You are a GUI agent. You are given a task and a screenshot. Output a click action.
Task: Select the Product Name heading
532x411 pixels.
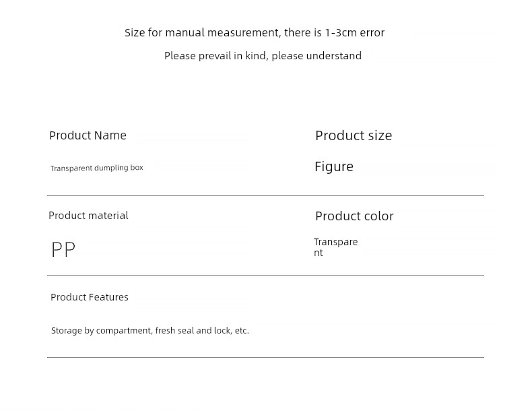pyautogui.click(x=88, y=135)
